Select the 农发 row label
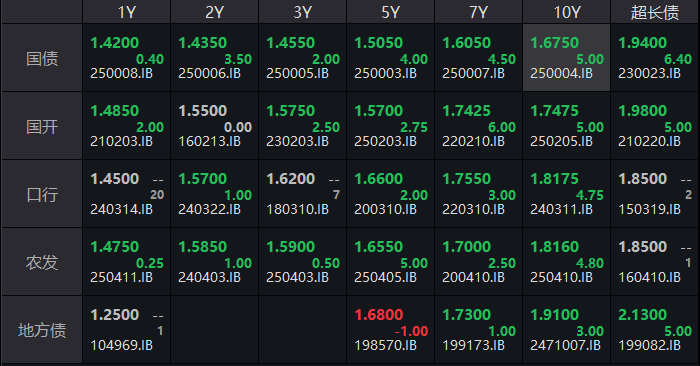The image size is (700, 366). [42, 262]
